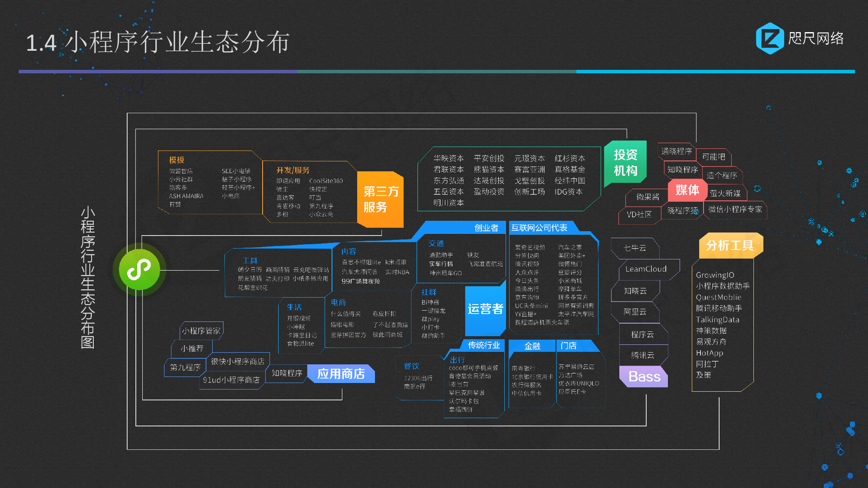Select the orange 第三方服务 block

click(381, 200)
